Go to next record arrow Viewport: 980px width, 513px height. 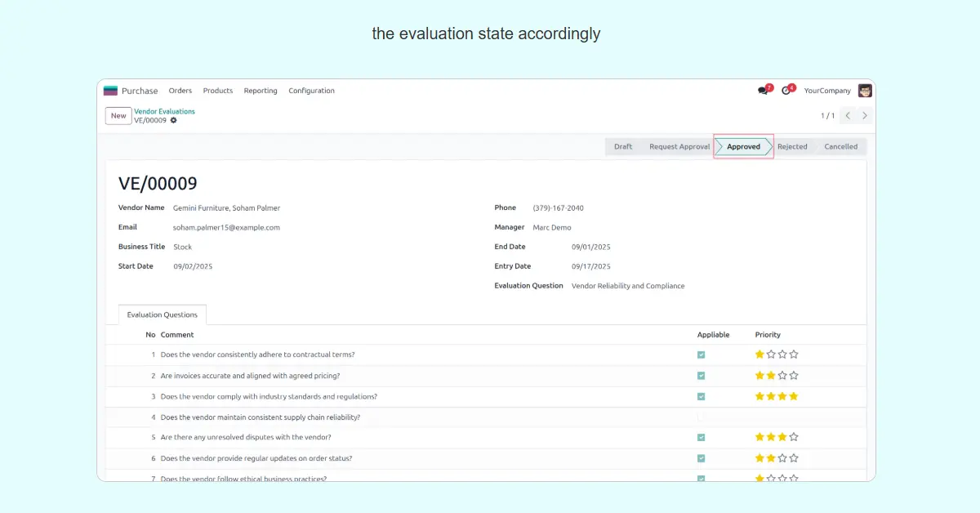click(865, 116)
